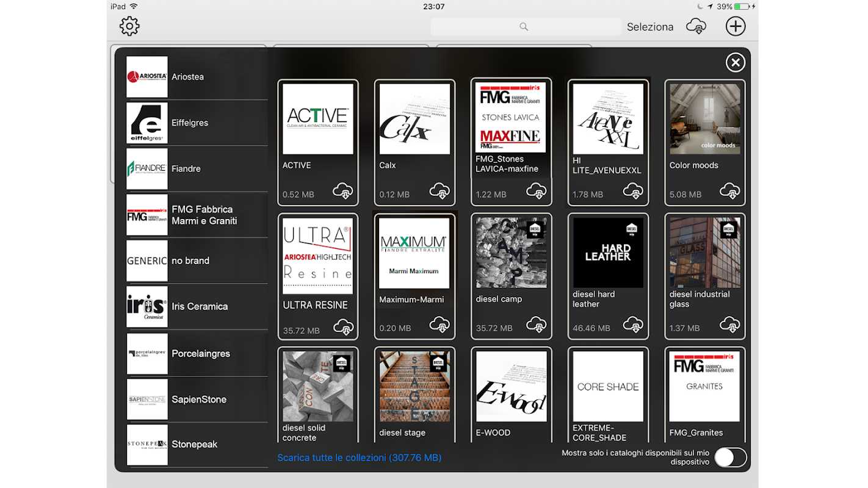The width and height of the screenshot is (868, 488).
Task: Download Color moods catalog via cloud icon
Action: 730,192
